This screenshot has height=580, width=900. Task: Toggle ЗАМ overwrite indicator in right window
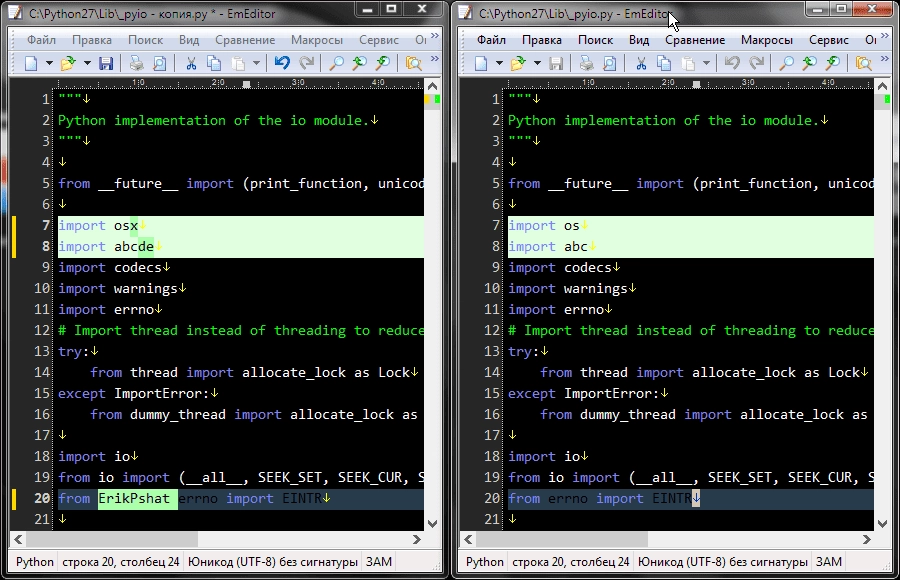click(x=829, y=562)
